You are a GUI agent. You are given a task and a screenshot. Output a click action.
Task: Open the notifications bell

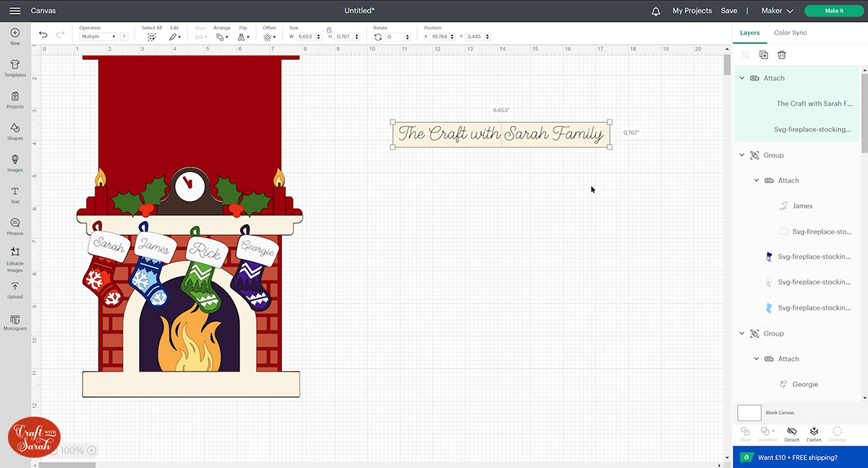(656, 11)
